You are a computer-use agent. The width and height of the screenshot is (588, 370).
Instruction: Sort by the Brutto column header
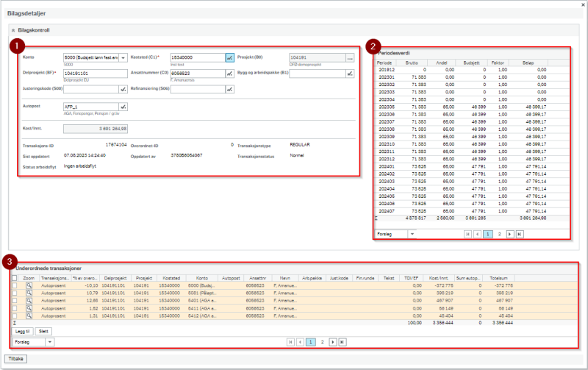[412, 63]
